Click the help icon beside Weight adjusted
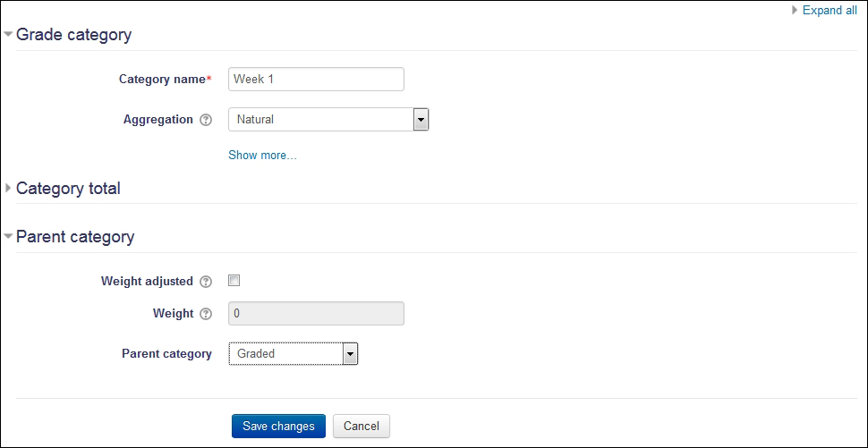Image resolution: width=868 pixels, height=448 pixels. [206, 282]
